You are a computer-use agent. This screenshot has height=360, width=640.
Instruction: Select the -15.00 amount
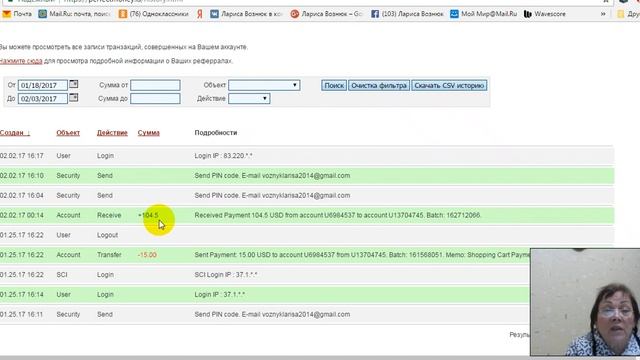coord(147,255)
